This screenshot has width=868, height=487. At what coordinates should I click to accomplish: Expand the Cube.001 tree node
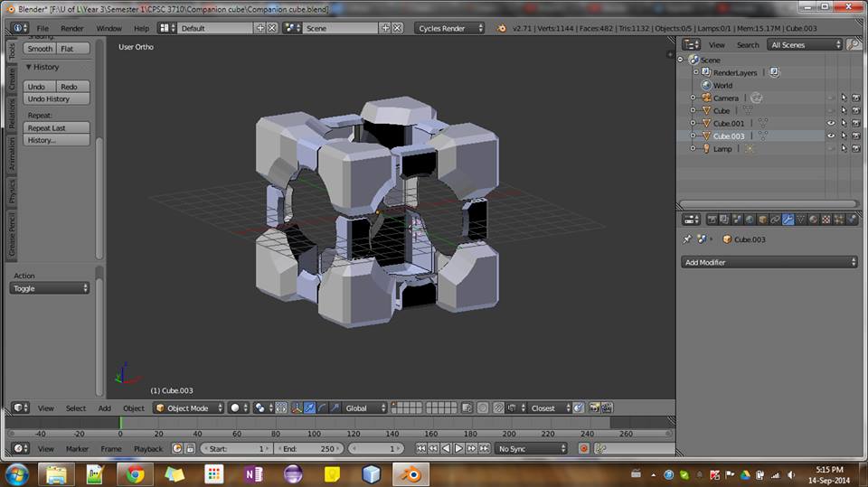(x=693, y=123)
